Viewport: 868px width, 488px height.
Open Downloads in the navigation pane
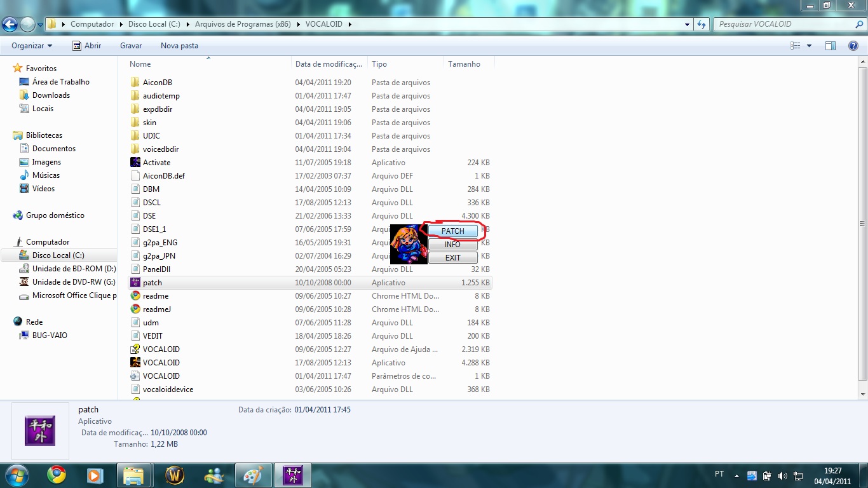click(x=51, y=95)
